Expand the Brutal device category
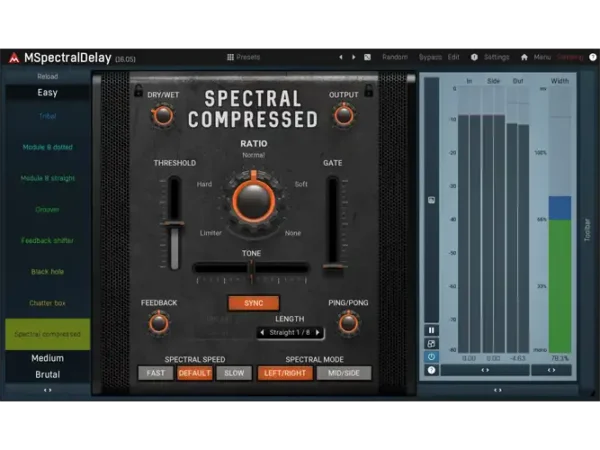Screen dimensions: 600x450 (x=47, y=375)
